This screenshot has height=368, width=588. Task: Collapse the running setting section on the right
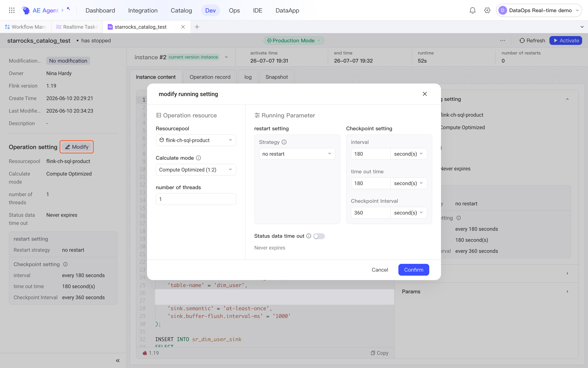tap(567, 99)
